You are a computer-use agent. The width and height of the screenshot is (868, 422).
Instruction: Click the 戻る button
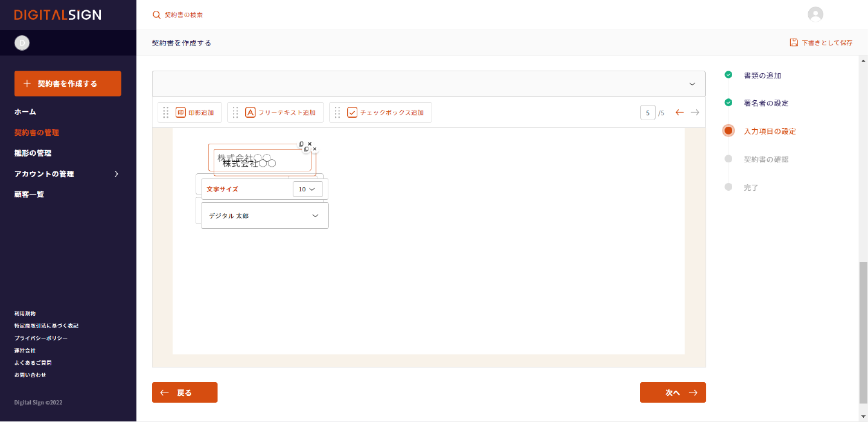pyautogui.click(x=185, y=392)
